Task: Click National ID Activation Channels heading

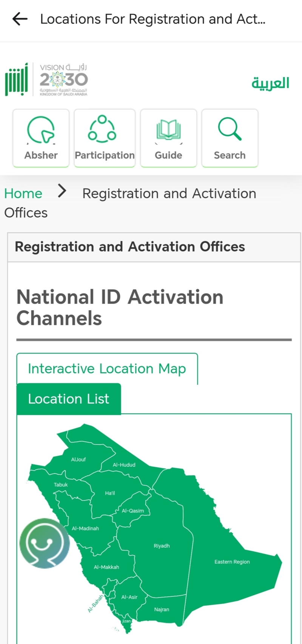Action: coord(120,307)
